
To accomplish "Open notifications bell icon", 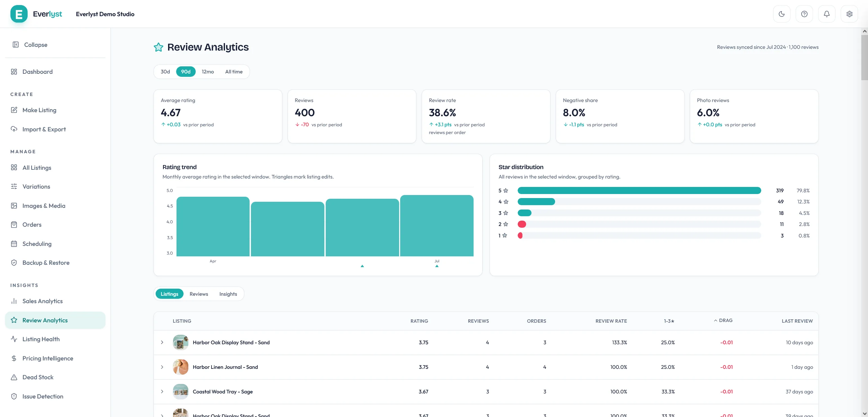I will click(827, 14).
